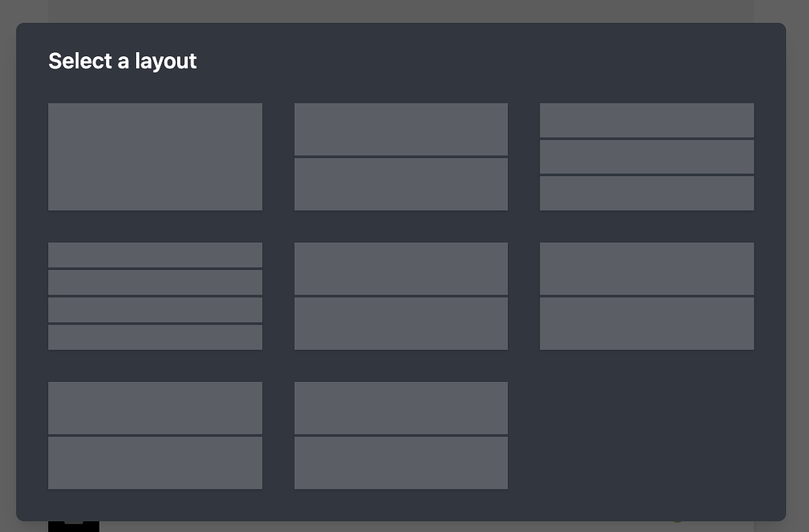Select the four-row layout option
The width and height of the screenshot is (809, 532).
coord(155,295)
